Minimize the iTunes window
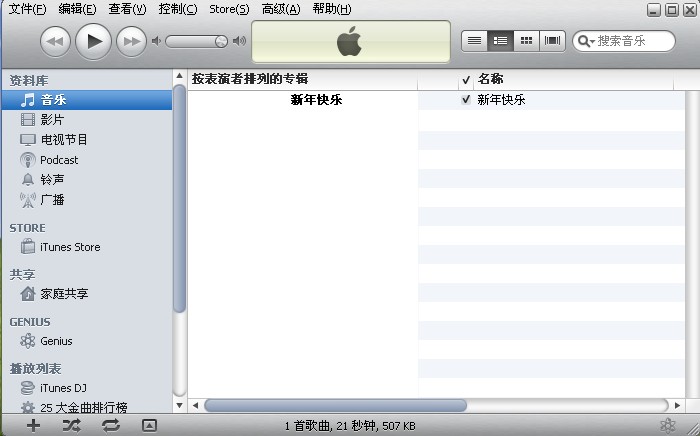This screenshot has width=700, height=436. [x=654, y=10]
